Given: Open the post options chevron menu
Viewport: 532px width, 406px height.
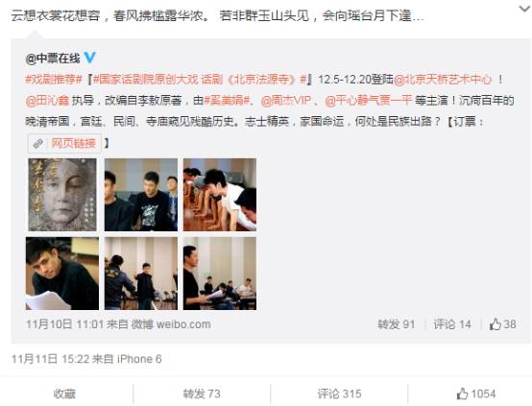Looking at the screenshot, I should pos(524,10).
